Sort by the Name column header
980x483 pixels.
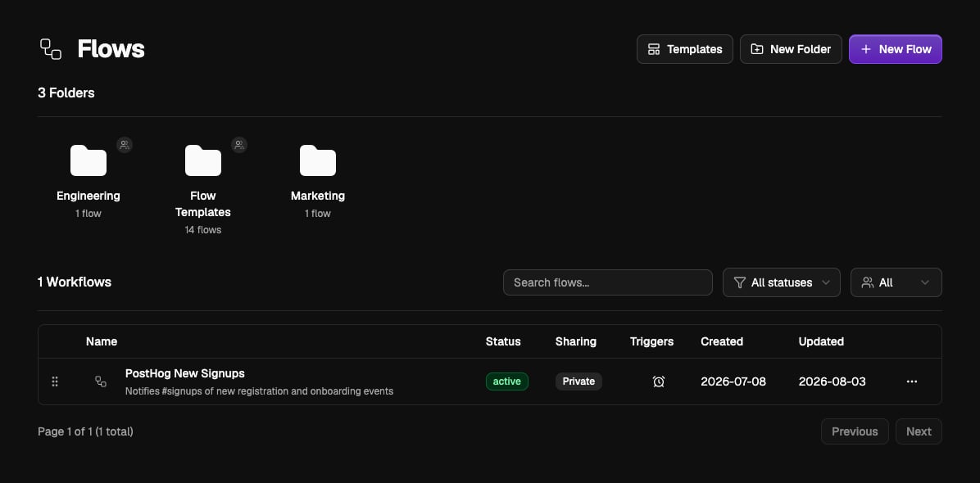tap(102, 341)
